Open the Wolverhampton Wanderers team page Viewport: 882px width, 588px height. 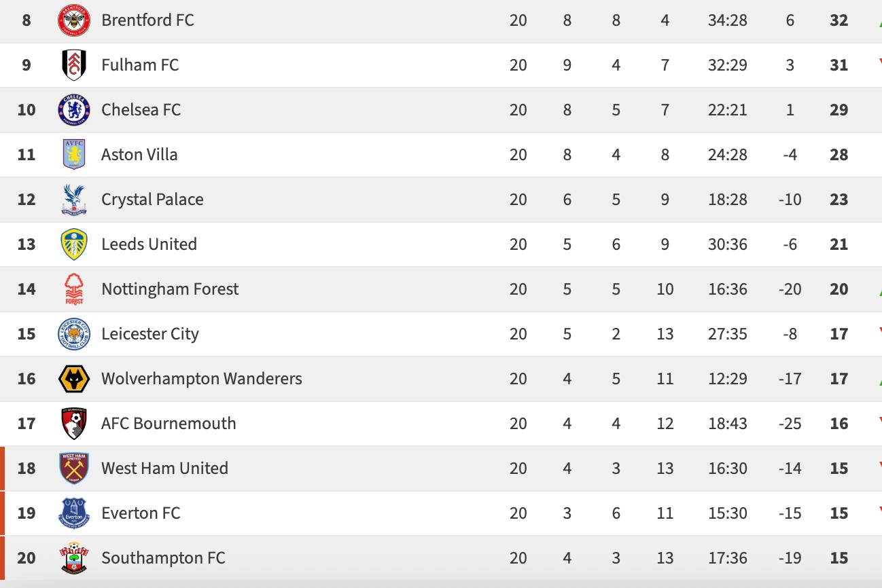[x=201, y=379]
